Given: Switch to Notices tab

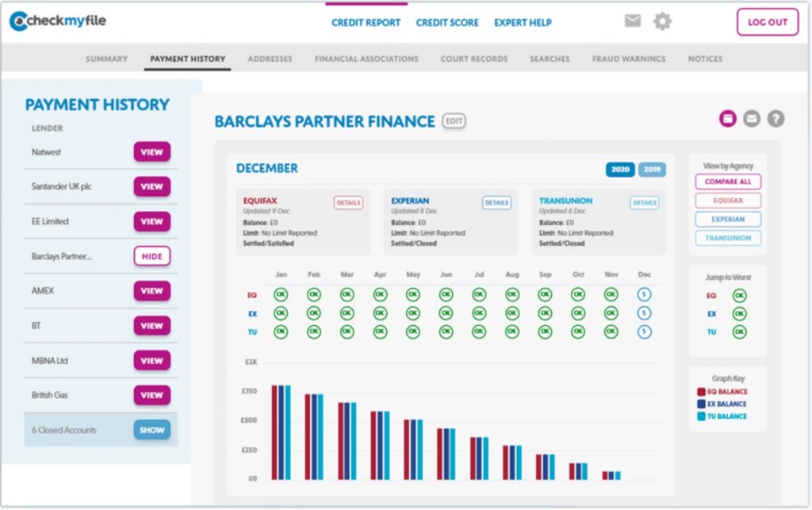Looking at the screenshot, I should [705, 59].
